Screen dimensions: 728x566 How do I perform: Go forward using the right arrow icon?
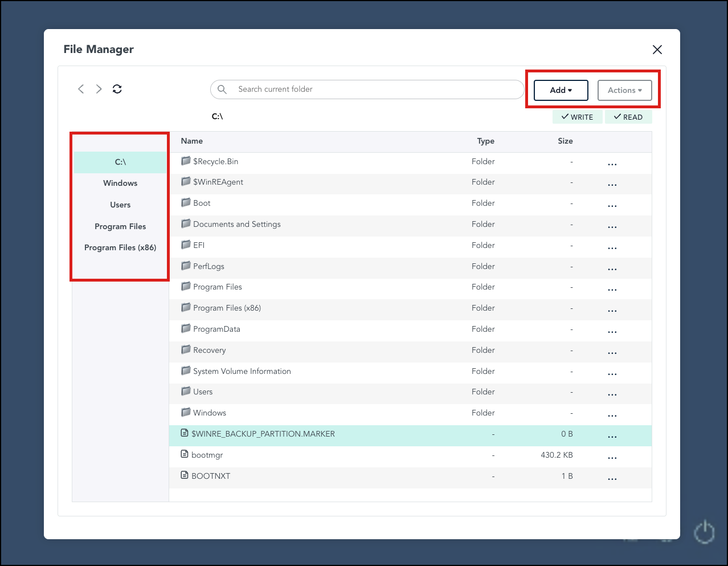coord(98,89)
